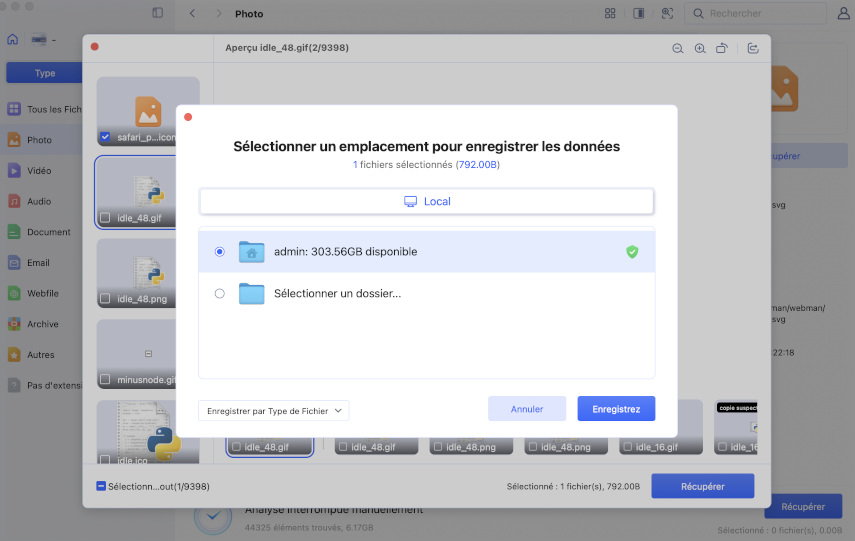Click the 'Aperçu idle_48.gif(2/9398)' title text

coord(287,47)
